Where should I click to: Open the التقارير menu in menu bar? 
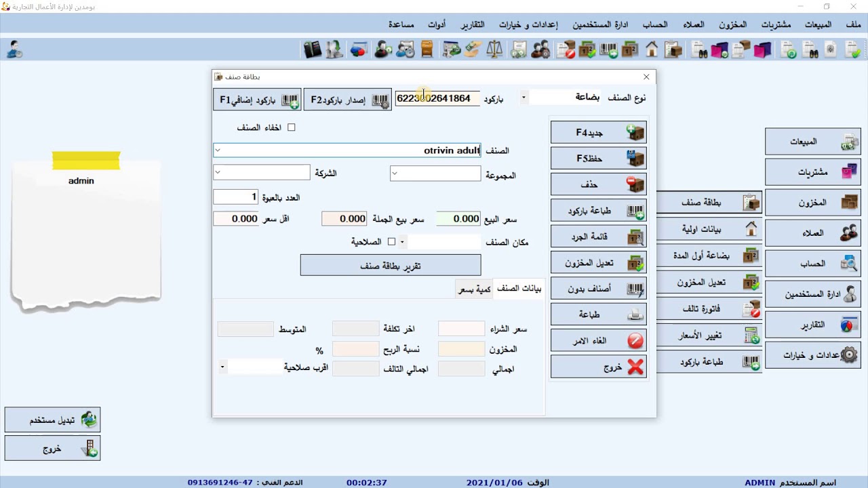point(473,24)
